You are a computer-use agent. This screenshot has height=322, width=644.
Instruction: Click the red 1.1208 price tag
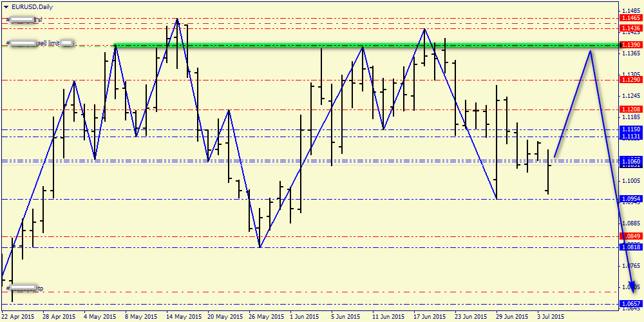pyautogui.click(x=630, y=110)
